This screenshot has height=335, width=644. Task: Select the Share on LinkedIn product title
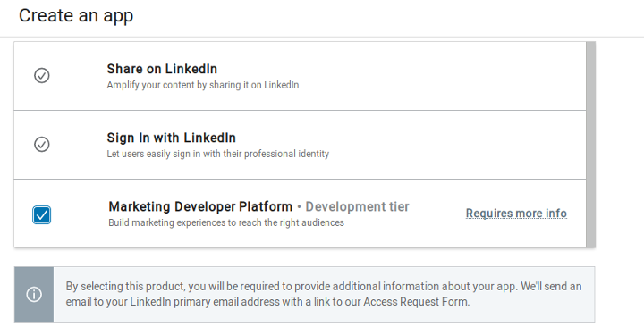coord(162,69)
